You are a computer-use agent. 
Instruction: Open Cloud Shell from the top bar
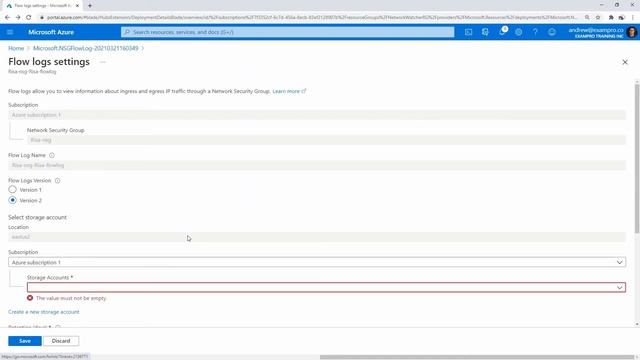pyautogui.click(x=468, y=32)
